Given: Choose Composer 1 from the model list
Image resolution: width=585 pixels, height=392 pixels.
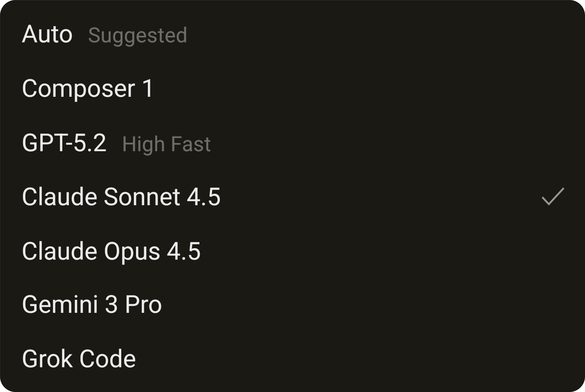Looking at the screenshot, I should (x=87, y=88).
